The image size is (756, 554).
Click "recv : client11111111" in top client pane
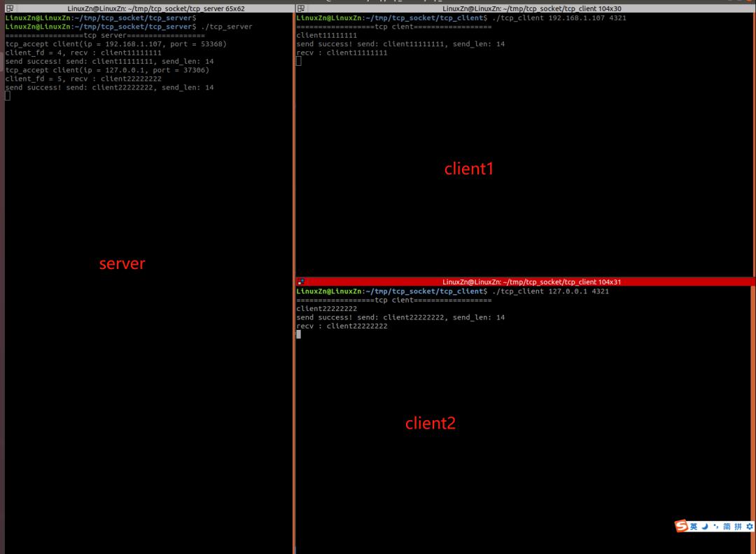pos(342,53)
